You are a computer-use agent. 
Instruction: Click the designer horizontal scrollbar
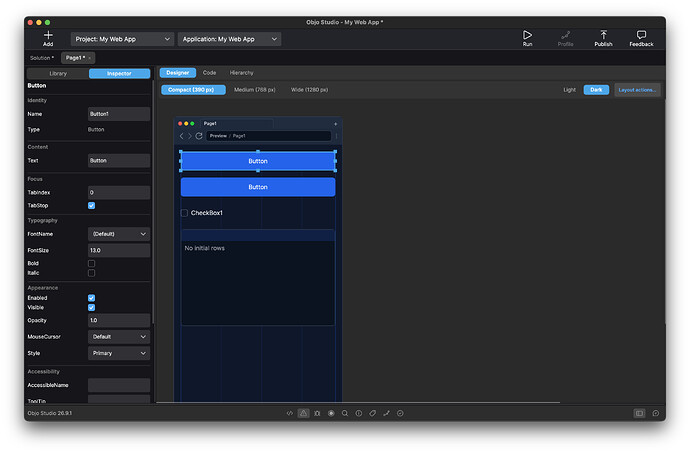[358, 402]
